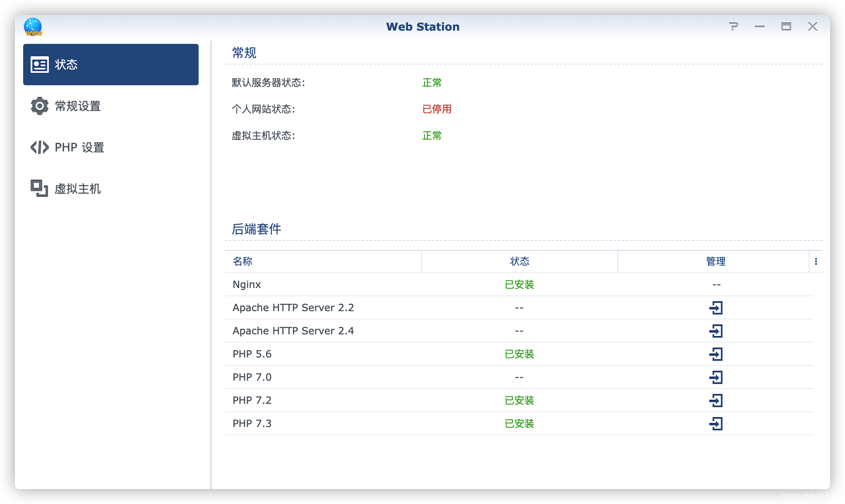This screenshot has width=845, height=504.
Task: Open the 常规设置 sidebar section
Action: 111,106
